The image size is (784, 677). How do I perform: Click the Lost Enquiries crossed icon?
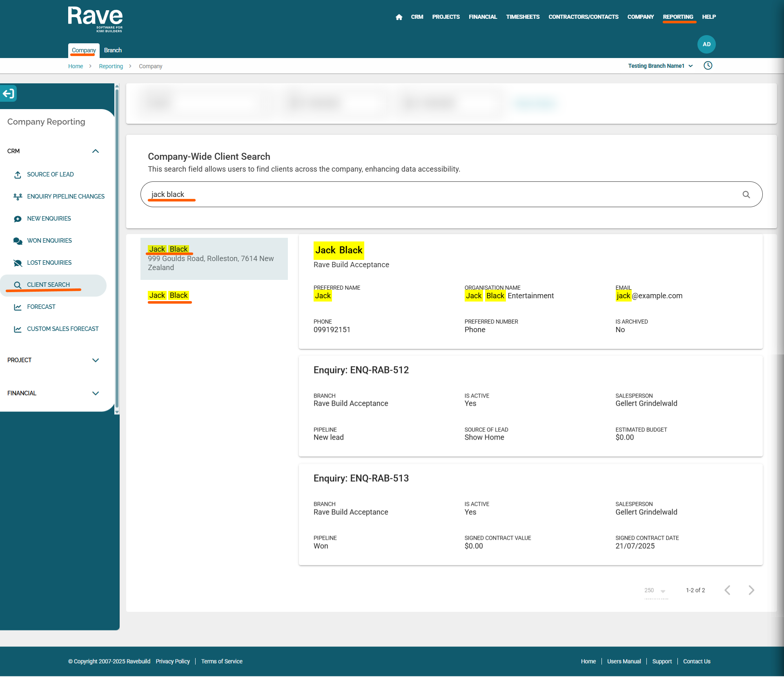18,263
